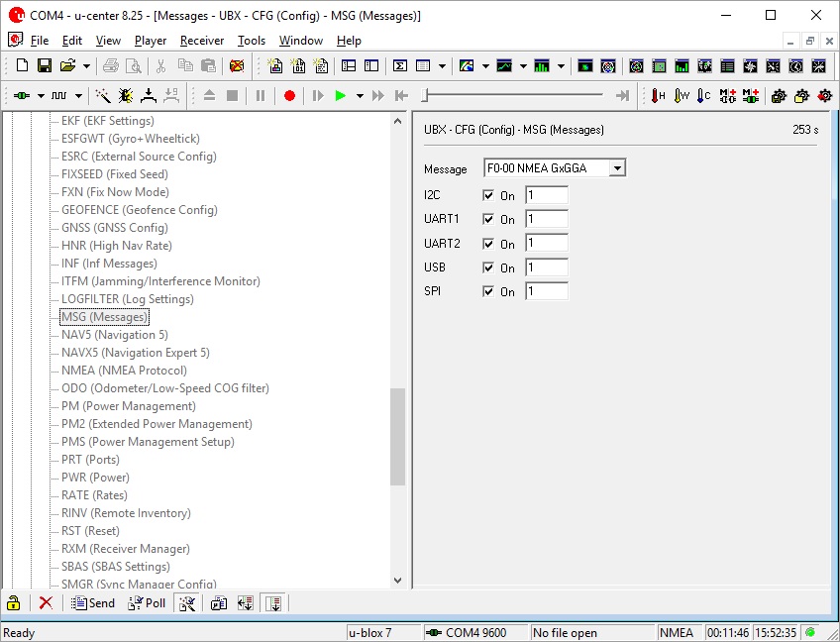Select GNSS (GNSS Config) in the tree
The height and width of the screenshot is (642, 840).
(115, 228)
